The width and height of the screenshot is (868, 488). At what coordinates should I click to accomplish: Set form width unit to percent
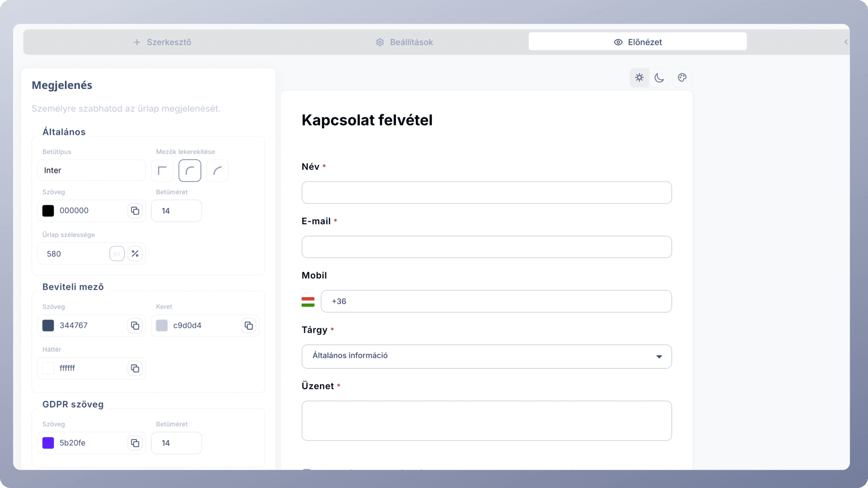point(135,254)
